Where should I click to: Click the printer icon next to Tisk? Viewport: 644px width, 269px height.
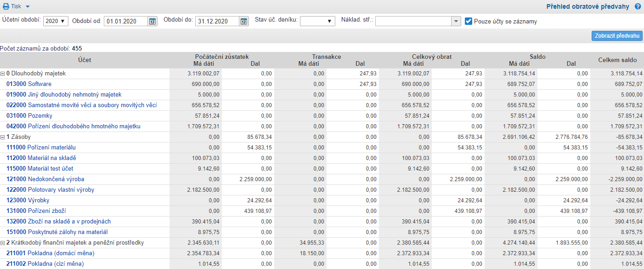6,6
